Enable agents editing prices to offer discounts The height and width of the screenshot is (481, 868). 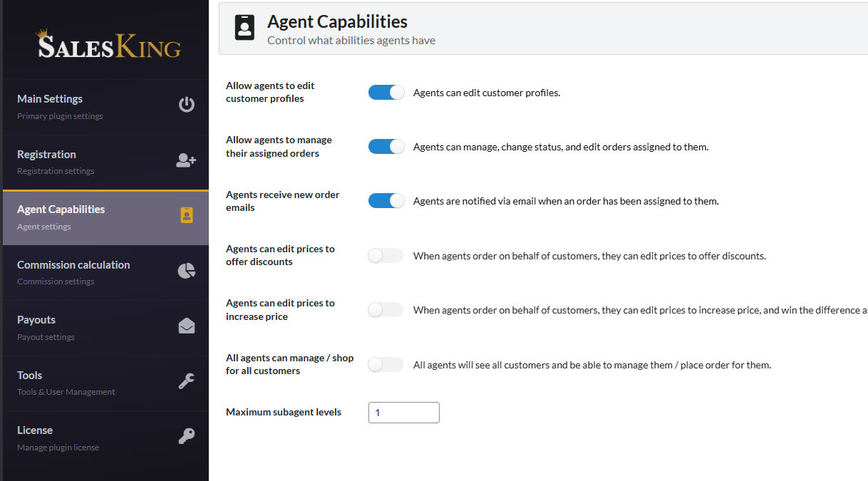(386, 256)
